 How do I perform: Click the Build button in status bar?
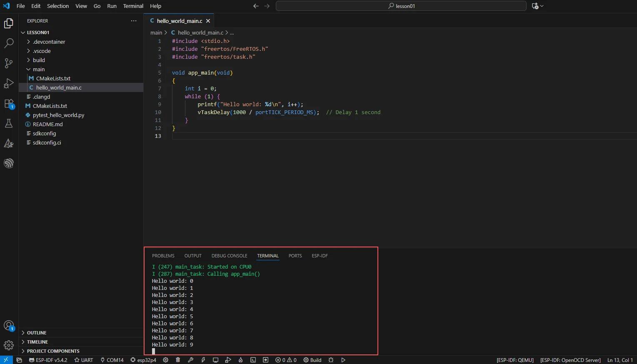[312, 360]
